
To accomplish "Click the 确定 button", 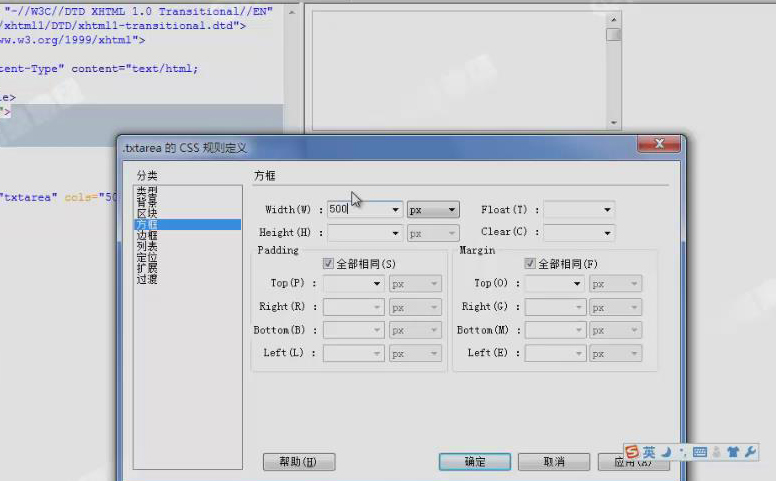I will pos(475,462).
